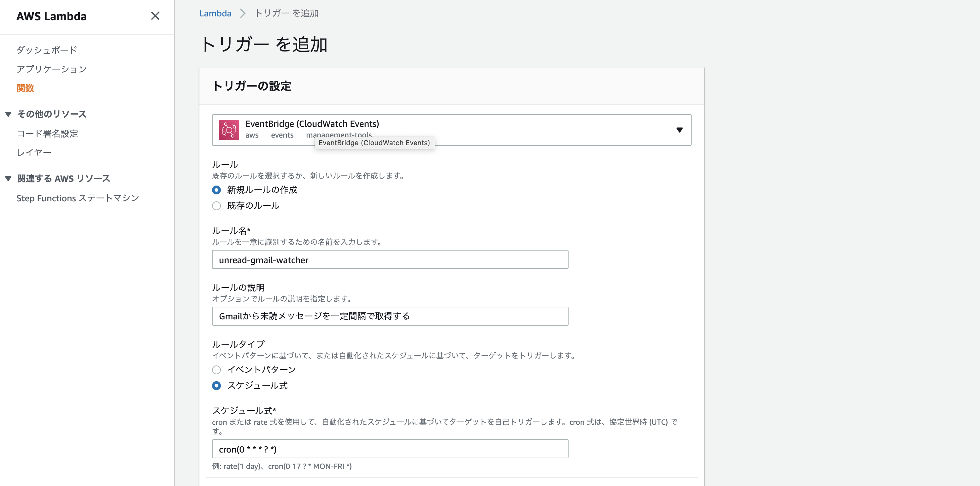The image size is (980, 486).
Task: Click the ルールの説明 input field
Action: [390, 316]
